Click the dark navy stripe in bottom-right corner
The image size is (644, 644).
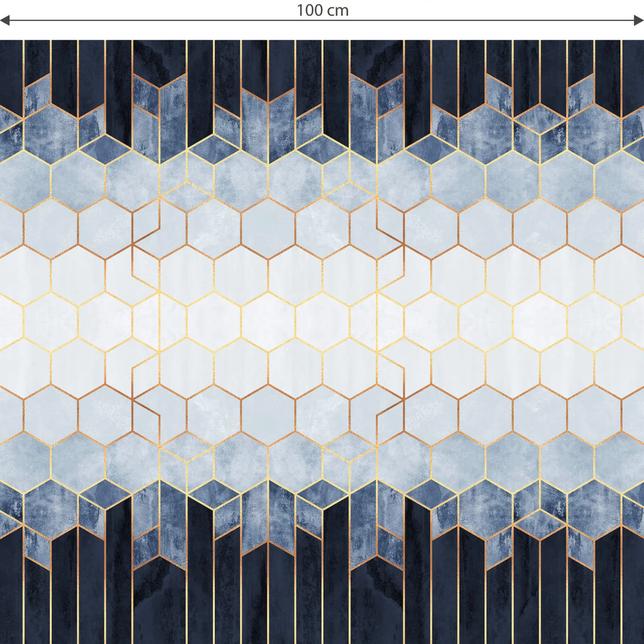tap(633, 592)
